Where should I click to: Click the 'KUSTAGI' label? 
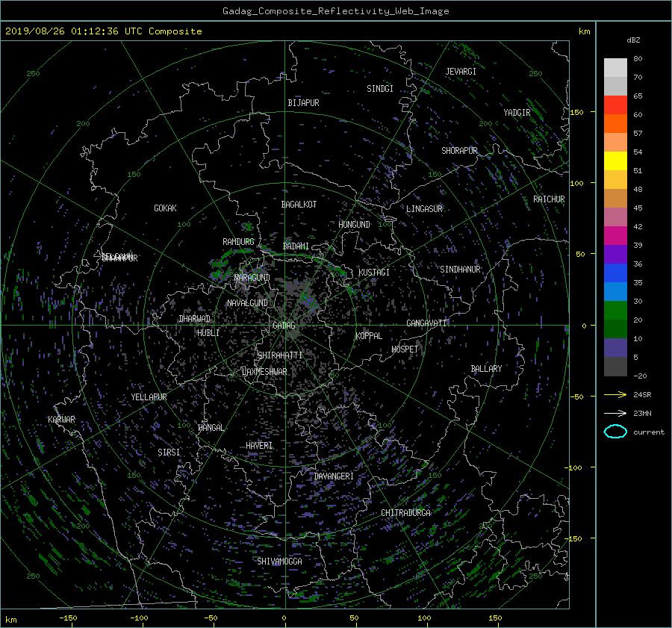(x=374, y=273)
